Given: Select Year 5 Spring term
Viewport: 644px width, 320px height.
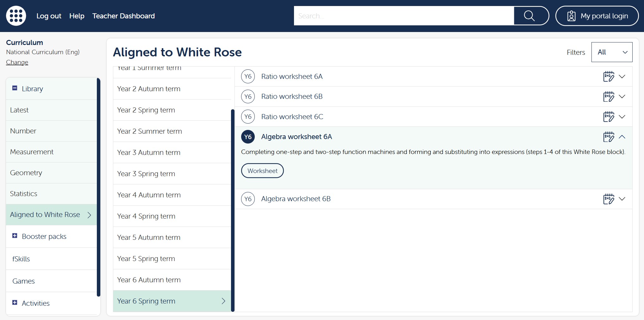Looking at the screenshot, I should (172, 259).
